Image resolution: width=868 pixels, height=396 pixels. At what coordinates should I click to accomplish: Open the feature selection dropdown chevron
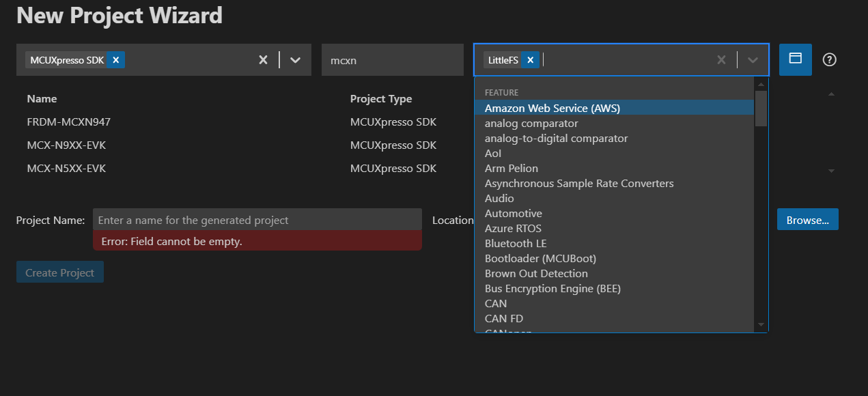753,59
